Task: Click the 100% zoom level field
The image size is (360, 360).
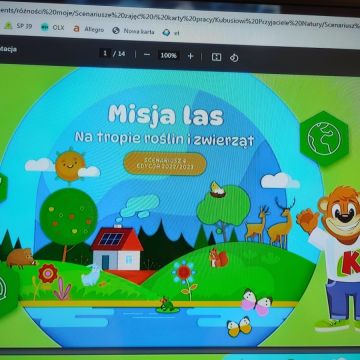Action: 168,55
